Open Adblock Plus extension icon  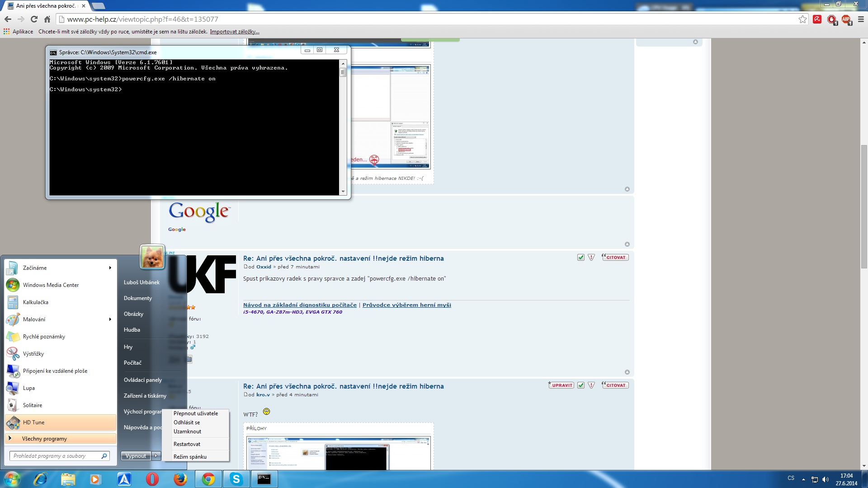[x=846, y=19]
